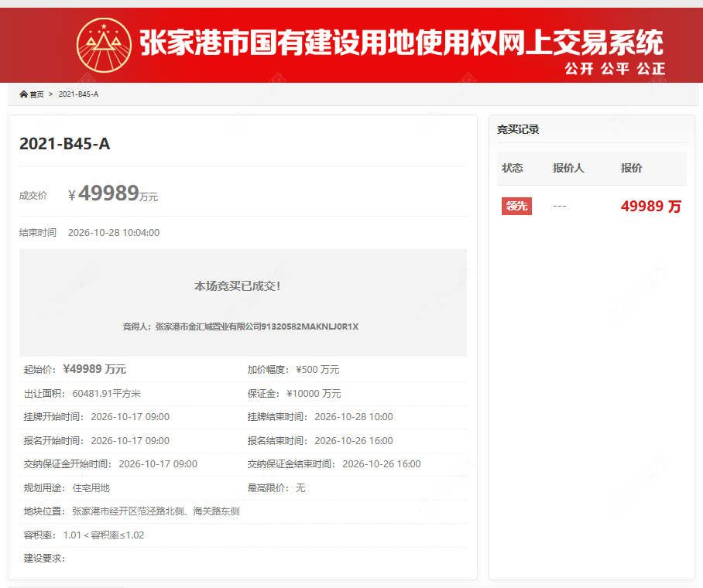
Task: Go to 首页 breadcrumb link
Action: [x=36, y=94]
